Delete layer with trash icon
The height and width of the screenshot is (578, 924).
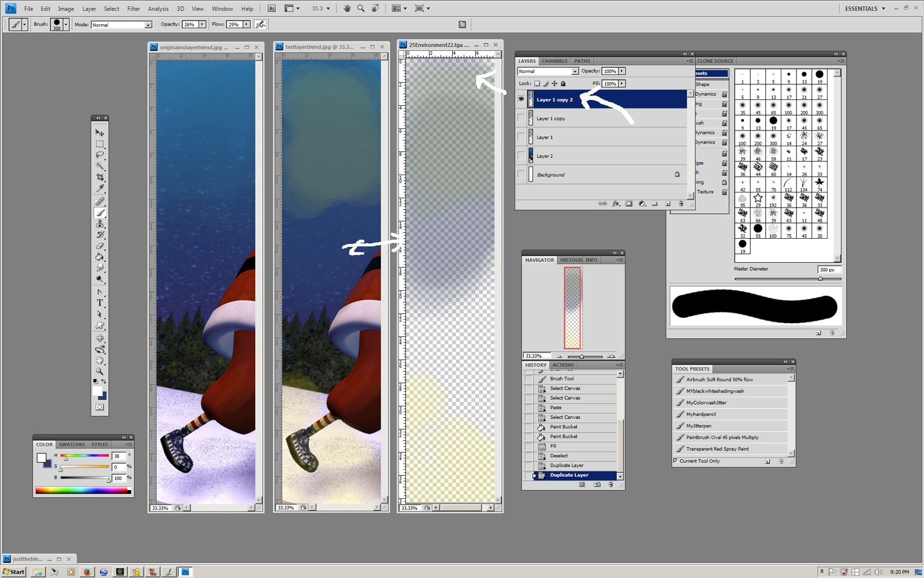[x=681, y=203]
